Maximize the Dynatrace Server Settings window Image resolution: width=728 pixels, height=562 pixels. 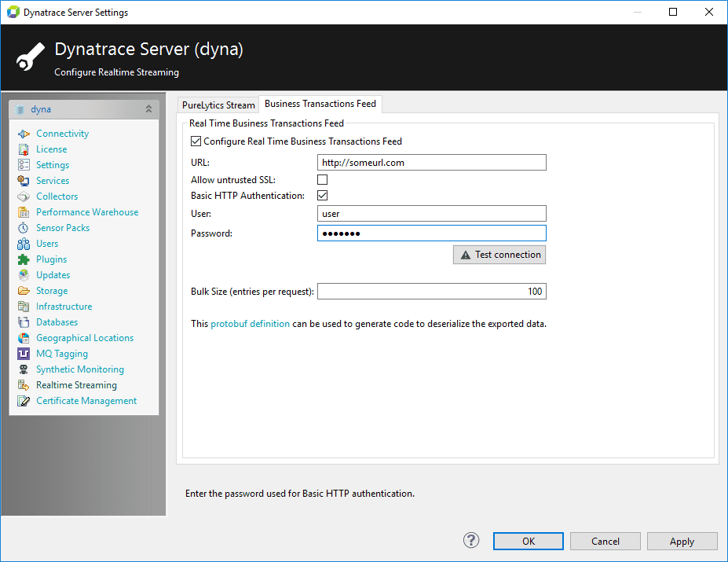pyautogui.click(x=673, y=12)
